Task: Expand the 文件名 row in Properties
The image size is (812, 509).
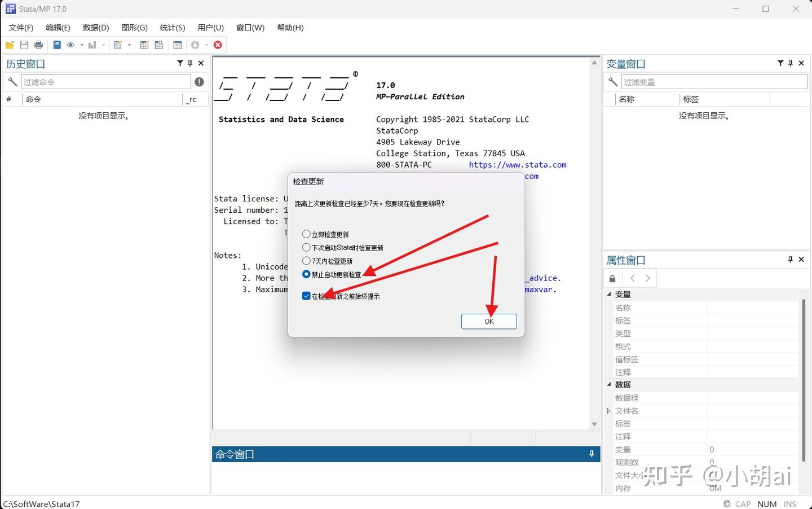Action: (x=608, y=411)
